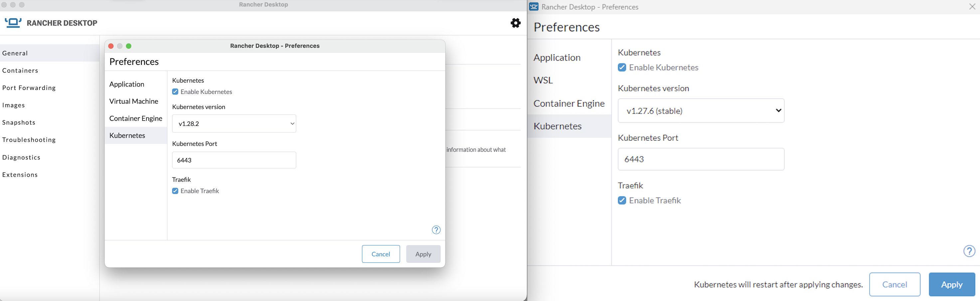The height and width of the screenshot is (301, 980).
Task: Select Kubernetes tab in macOS Preferences dialog
Action: tap(136, 135)
